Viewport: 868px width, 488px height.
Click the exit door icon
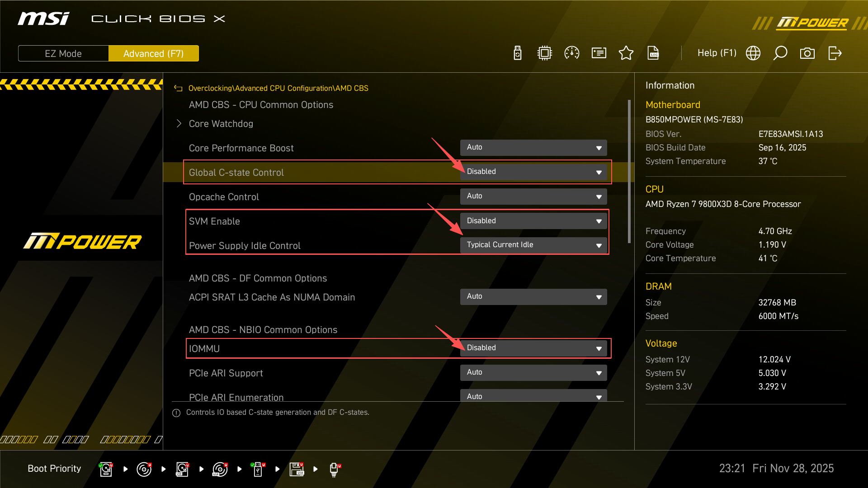tap(835, 53)
